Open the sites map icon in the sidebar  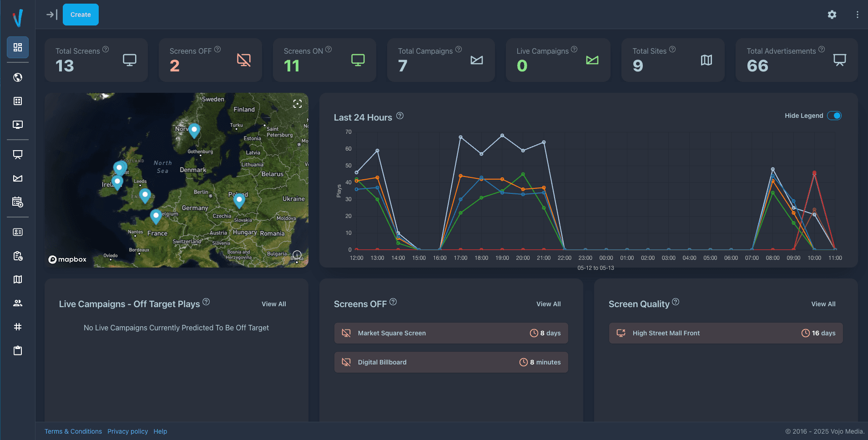point(18,279)
